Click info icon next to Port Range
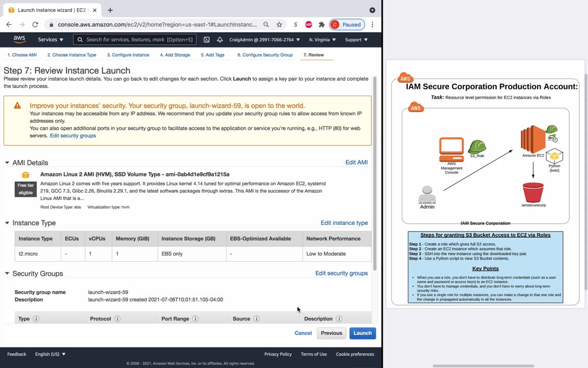Viewport: 588px width, 368px height. coord(195,318)
